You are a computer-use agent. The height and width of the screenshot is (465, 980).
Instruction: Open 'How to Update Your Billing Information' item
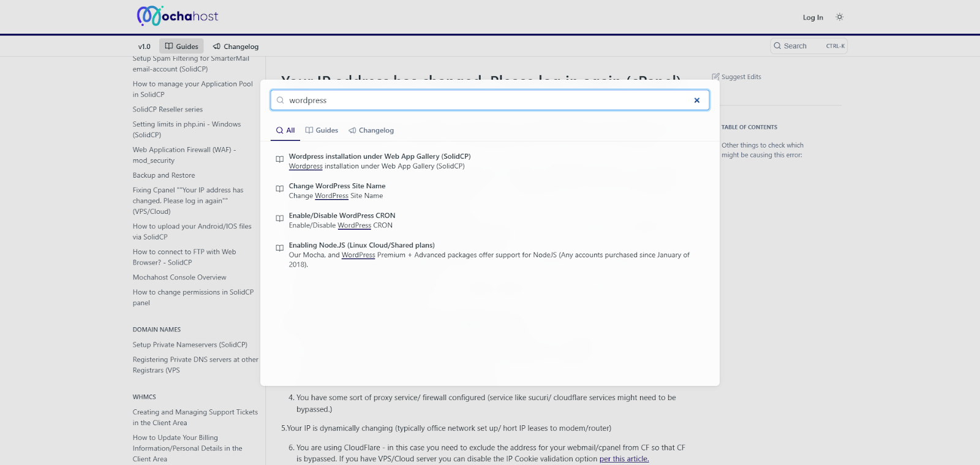187,448
